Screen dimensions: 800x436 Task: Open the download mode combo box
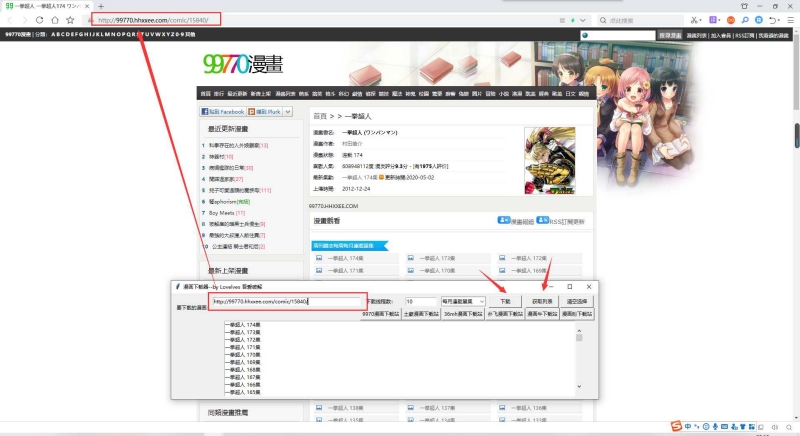[x=465, y=301]
